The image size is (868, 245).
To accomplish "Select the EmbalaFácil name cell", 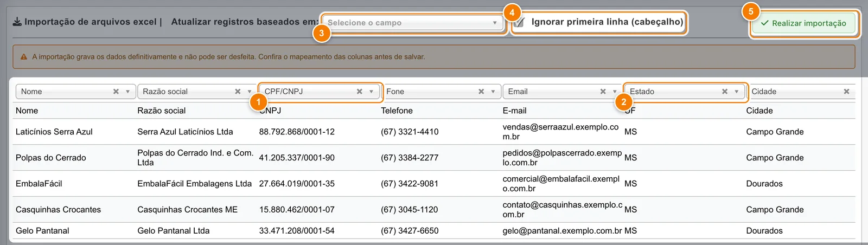I will point(39,184).
